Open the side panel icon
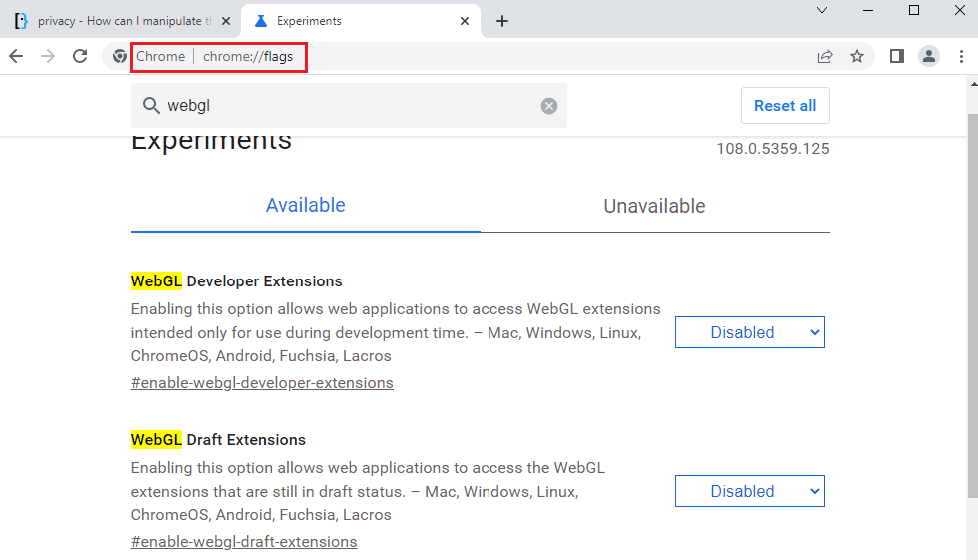This screenshot has width=978, height=560. pos(897,57)
